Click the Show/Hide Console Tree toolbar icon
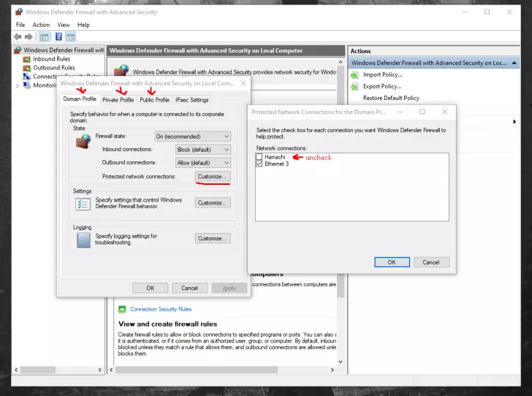The width and height of the screenshot is (532, 396). 44,37
